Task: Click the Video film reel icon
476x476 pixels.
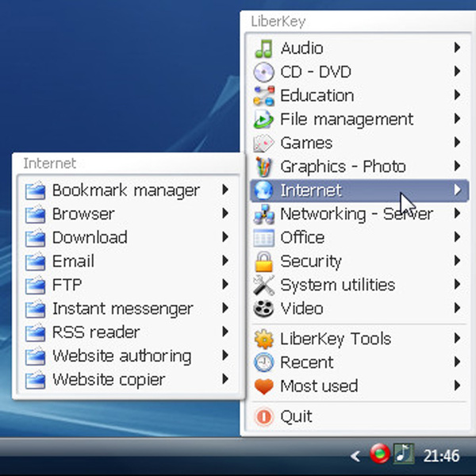Action: pos(263,309)
